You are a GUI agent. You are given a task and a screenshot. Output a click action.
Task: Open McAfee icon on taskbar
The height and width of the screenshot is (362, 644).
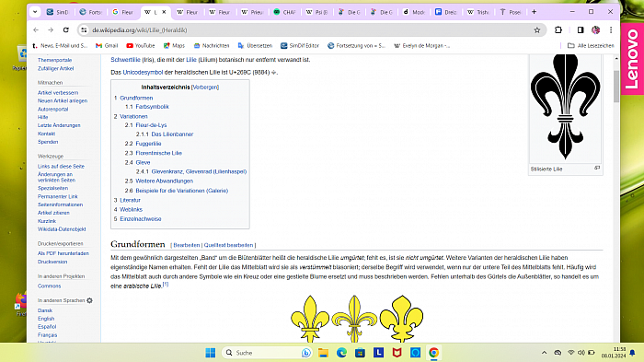pos(397,353)
